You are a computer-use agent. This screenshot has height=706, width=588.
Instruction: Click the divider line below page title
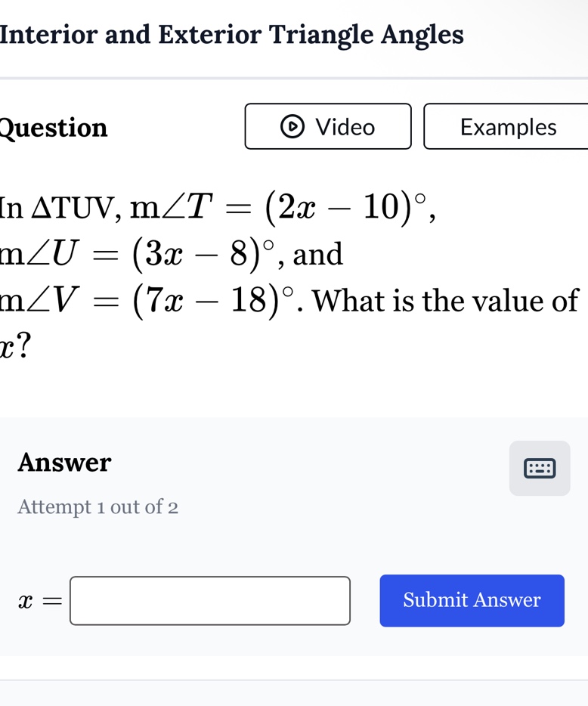pyautogui.click(x=294, y=78)
